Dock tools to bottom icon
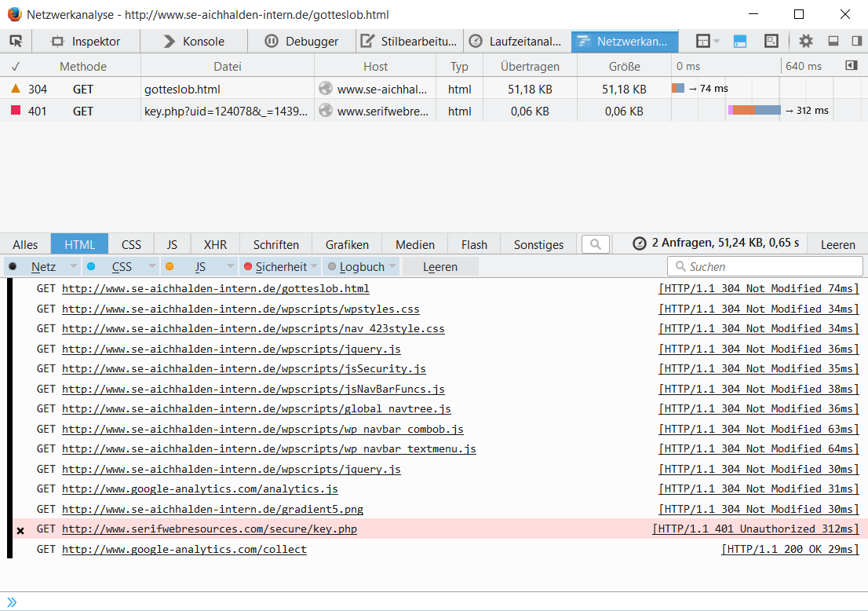The height and width of the screenshot is (611, 868). pos(833,41)
